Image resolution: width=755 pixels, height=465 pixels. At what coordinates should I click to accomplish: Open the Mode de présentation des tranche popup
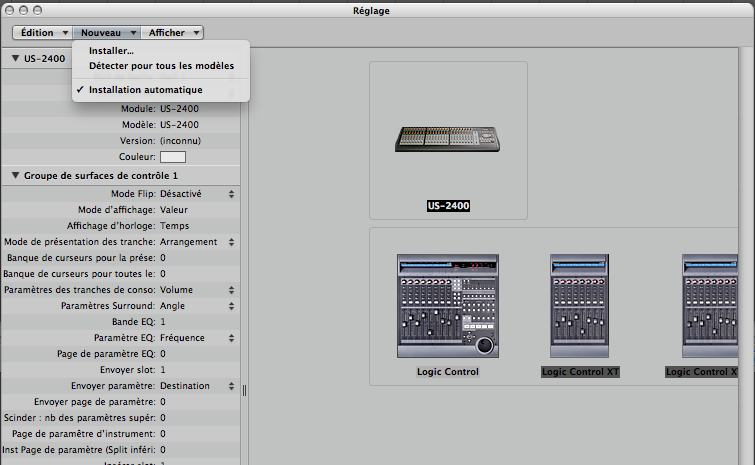[x=232, y=242]
